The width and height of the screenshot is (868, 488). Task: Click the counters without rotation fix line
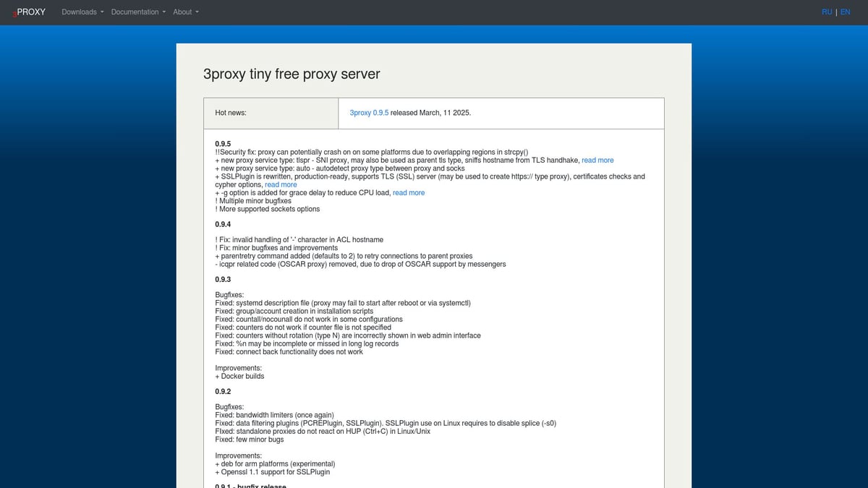point(348,336)
